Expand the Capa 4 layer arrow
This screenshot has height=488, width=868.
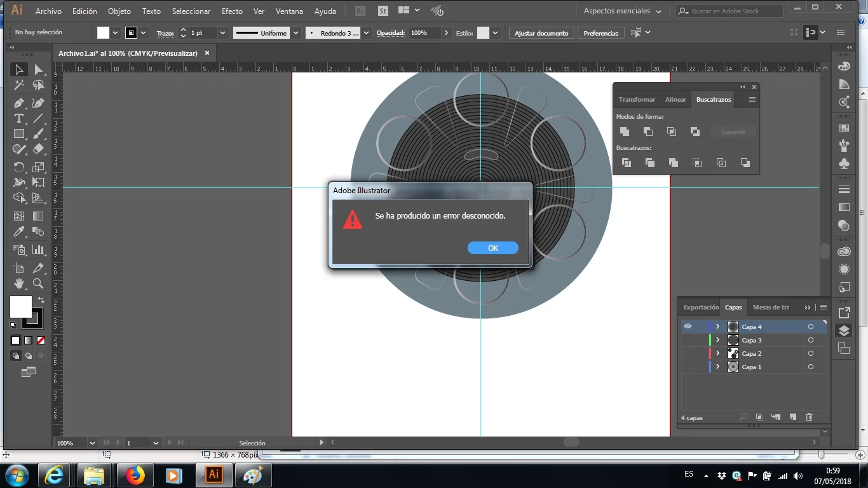(x=717, y=327)
